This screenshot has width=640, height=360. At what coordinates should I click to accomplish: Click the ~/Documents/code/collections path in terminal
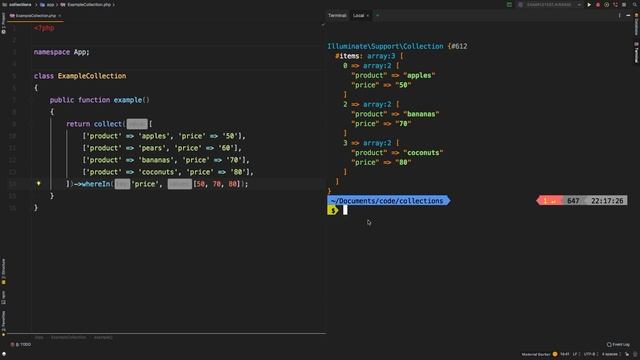coord(387,201)
